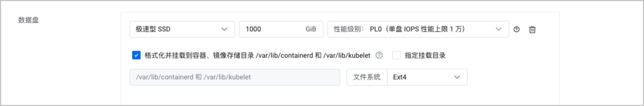Open the Ext4 file system dropdown
Screen dimensions: 644x106
[427, 77]
